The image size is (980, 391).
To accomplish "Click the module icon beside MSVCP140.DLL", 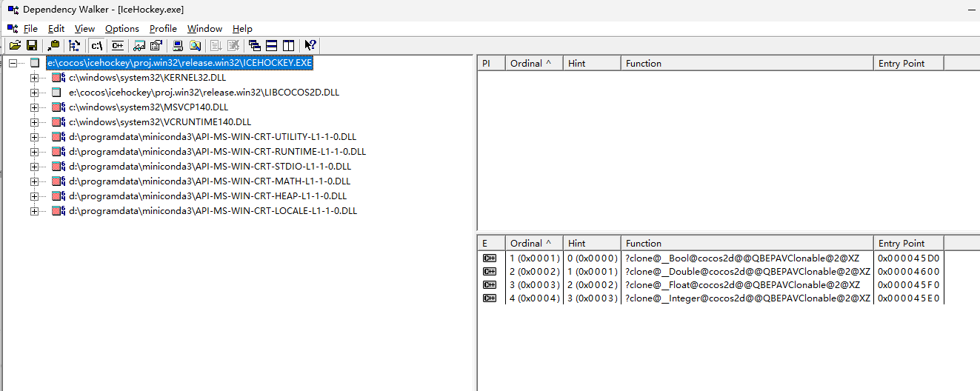I will tap(59, 107).
